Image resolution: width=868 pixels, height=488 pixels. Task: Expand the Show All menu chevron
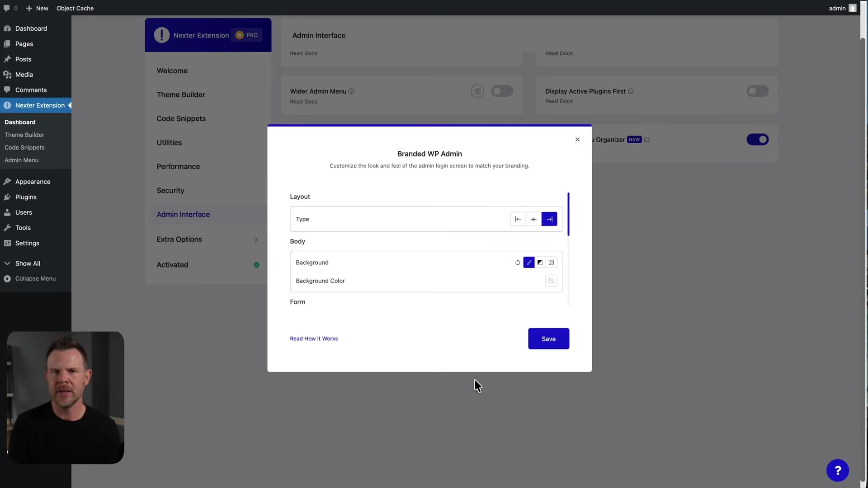click(7, 263)
